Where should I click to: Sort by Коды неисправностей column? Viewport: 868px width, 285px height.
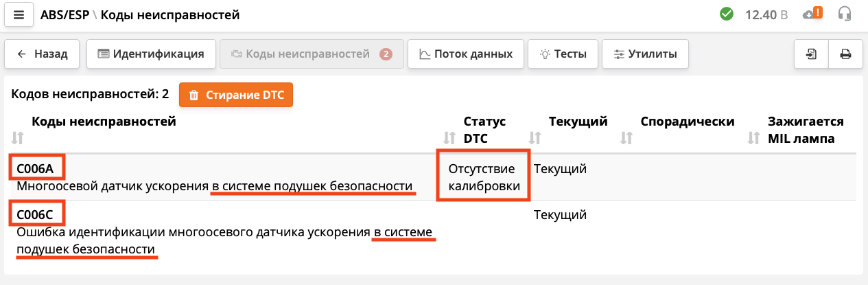tap(18, 138)
